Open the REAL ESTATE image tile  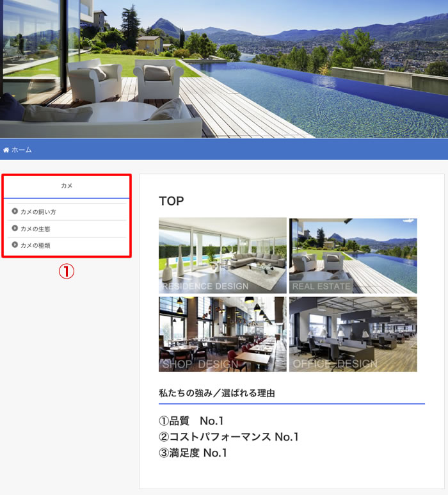(353, 256)
